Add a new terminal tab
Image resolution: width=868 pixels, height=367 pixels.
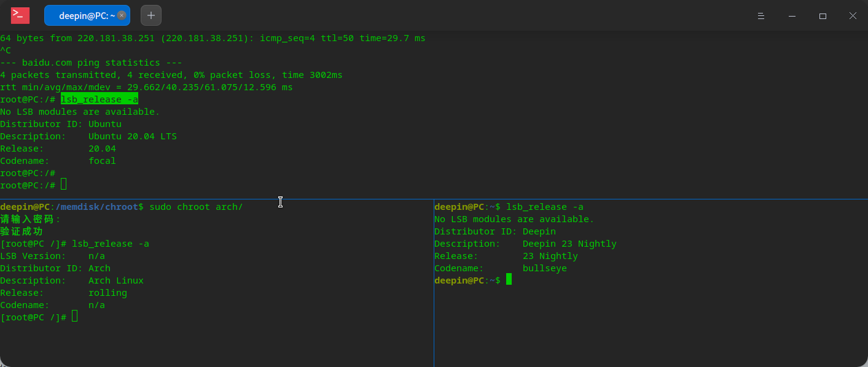(x=151, y=15)
